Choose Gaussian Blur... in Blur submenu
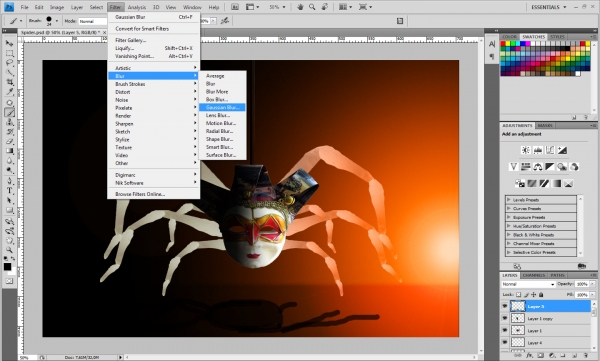 (x=222, y=108)
